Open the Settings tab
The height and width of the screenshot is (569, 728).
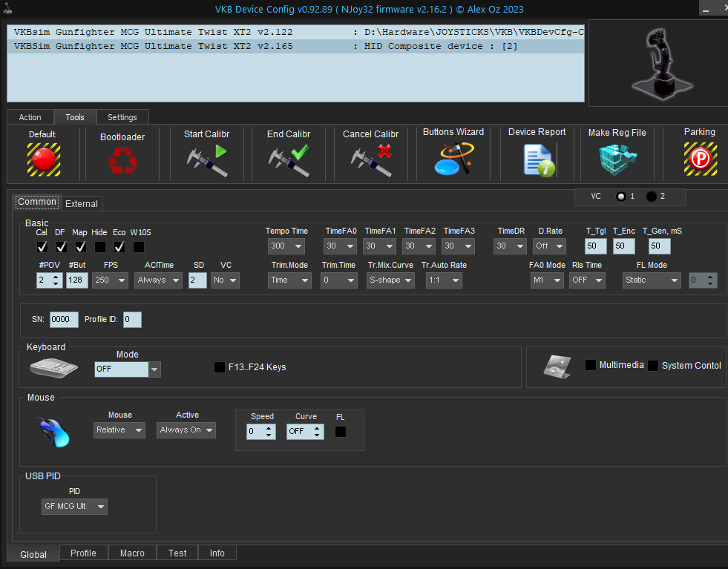(x=122, y=117)
